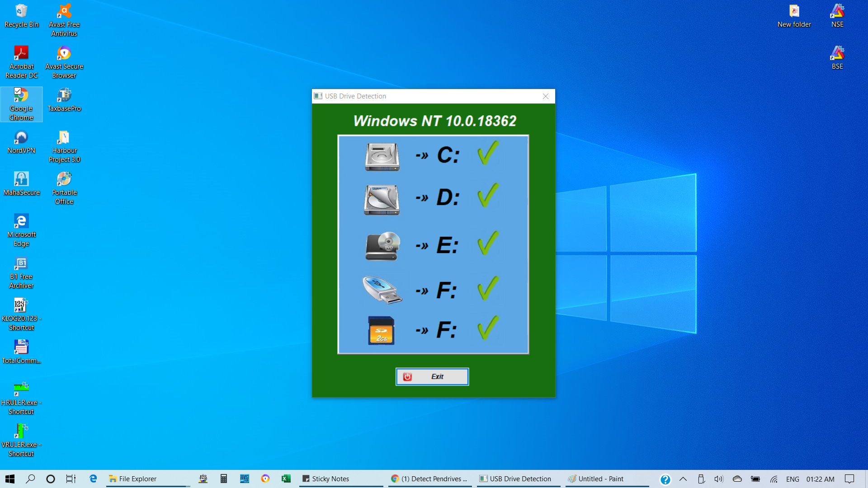Open Avast Free Antivirus

coord(64,10)
